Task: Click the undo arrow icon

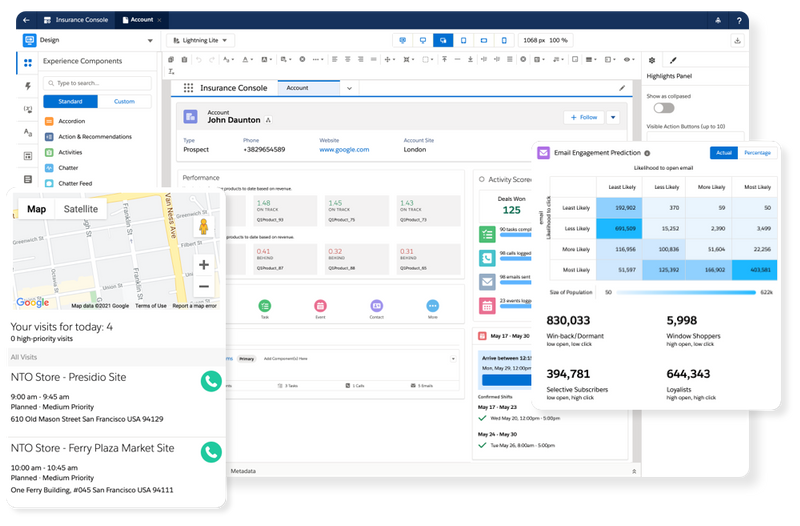Action: [x=198, y=59]
